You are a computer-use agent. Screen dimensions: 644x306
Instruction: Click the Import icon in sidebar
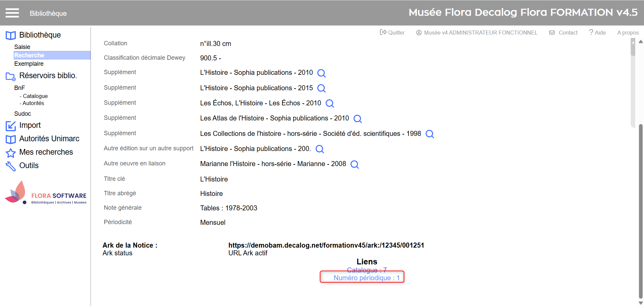tap(11, 126)
